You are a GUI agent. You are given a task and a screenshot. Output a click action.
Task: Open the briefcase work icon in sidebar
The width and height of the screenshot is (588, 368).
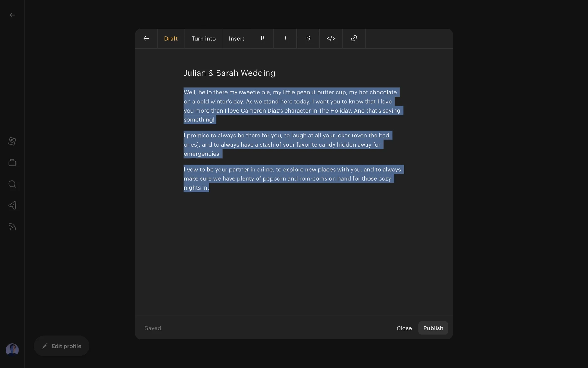[x=12, y=163]
